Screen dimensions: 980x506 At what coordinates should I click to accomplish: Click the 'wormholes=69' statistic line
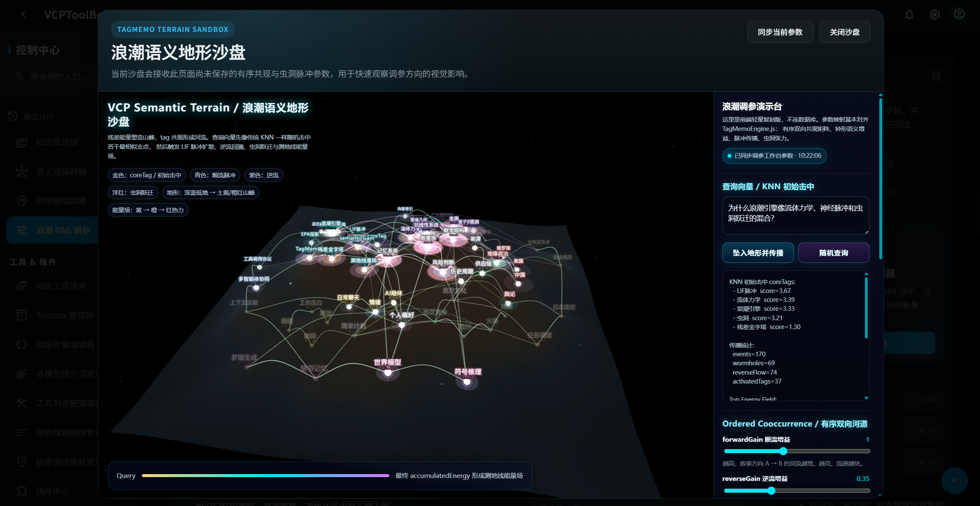coord(753,363)
